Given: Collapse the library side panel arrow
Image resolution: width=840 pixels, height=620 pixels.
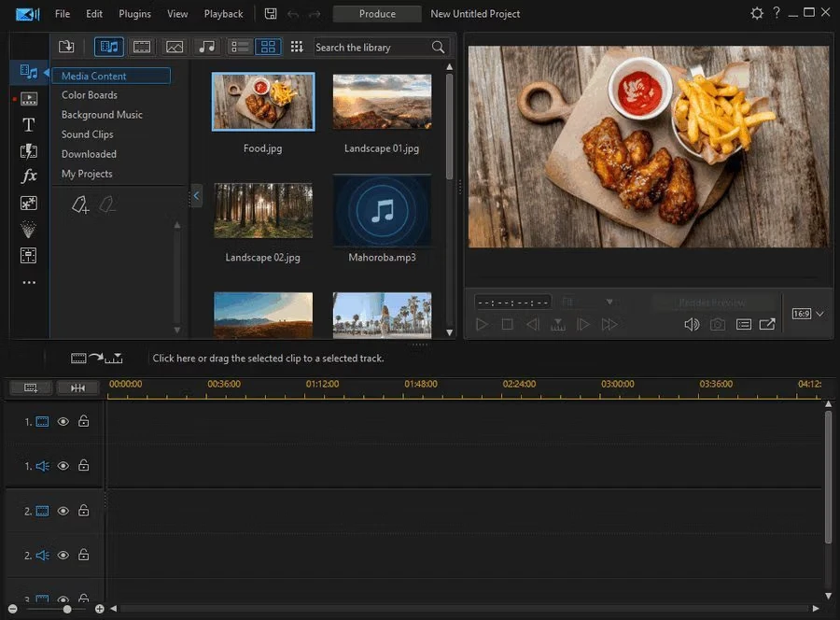Looking at the screenshot, I should tap(196, 196).
